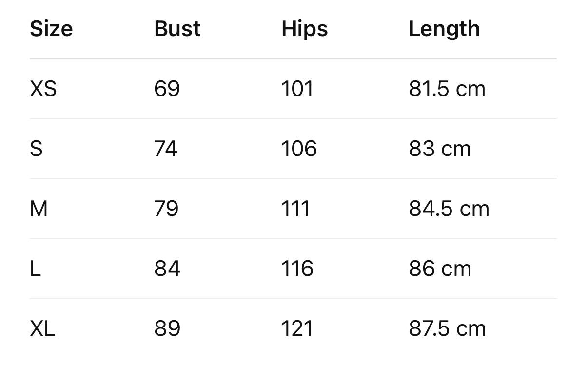Select the XL size row label

click(42, 328)
